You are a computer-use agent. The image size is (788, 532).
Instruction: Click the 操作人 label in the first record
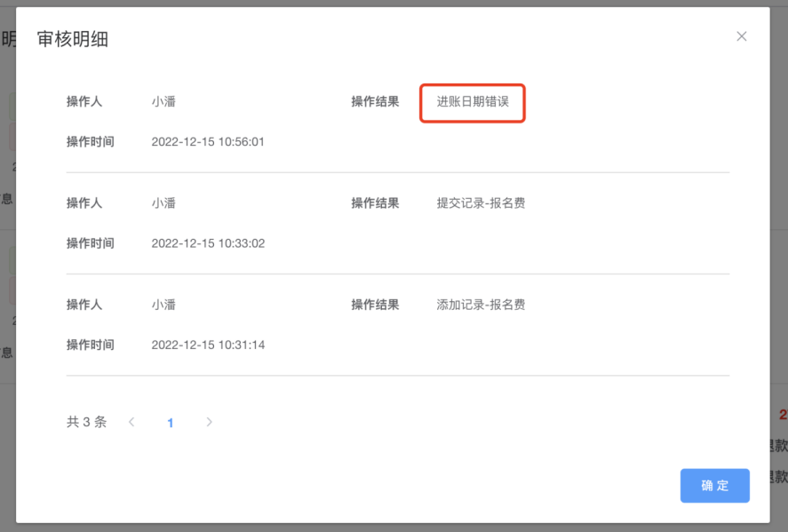point(84,102)
